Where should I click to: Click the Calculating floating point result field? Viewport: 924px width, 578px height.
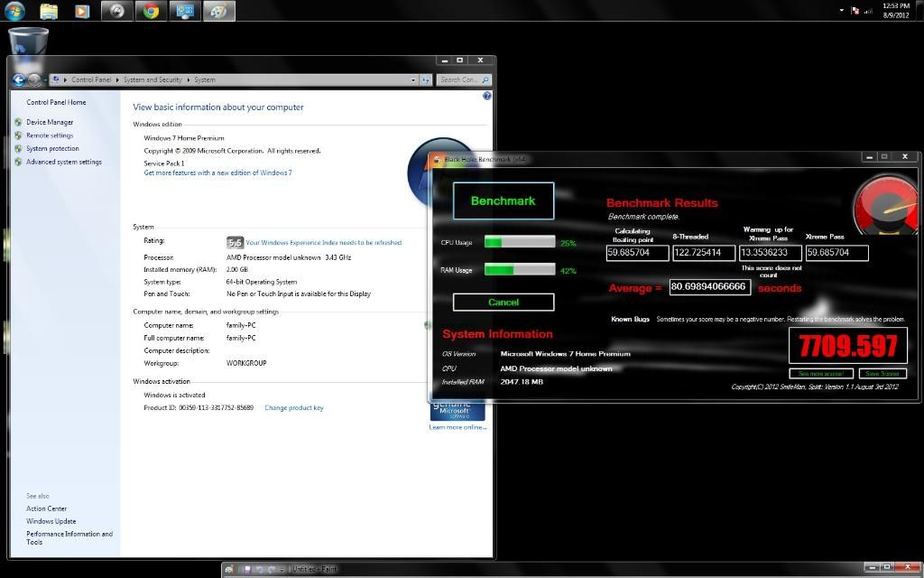(x=638, y=253)
